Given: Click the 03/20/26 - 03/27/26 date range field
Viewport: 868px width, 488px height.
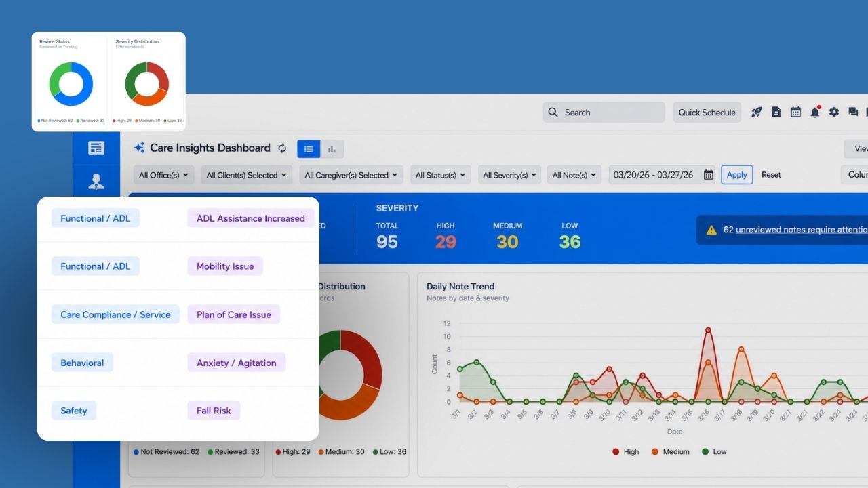Looking at the screenshot, I should pos(663,175).
